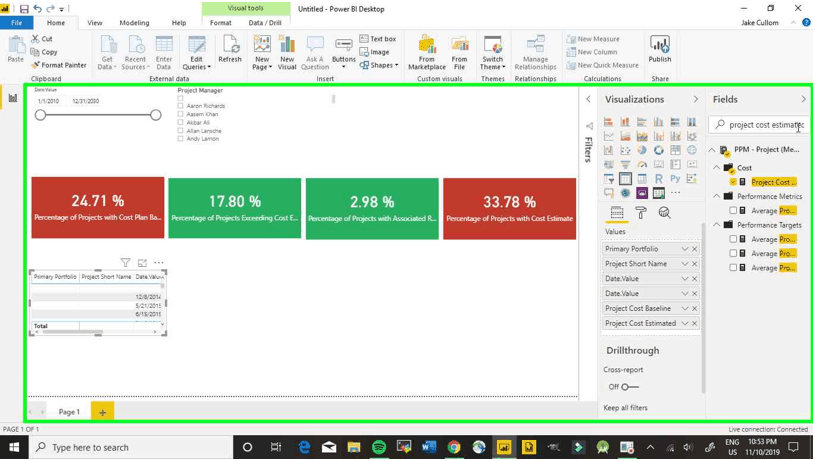This screenshot has height=461, width=815.
Task: Click right handle of date slider
Action: [155, 115]
